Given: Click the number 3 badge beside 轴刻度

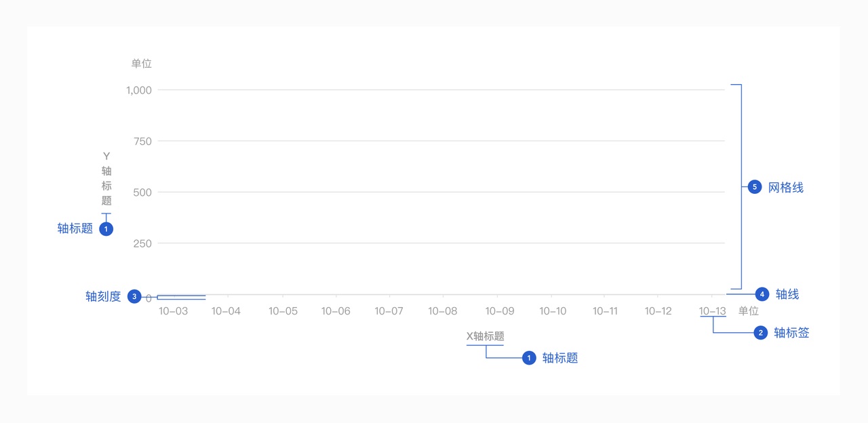Looking at the screenshot, I should click(x=134, y=296).
